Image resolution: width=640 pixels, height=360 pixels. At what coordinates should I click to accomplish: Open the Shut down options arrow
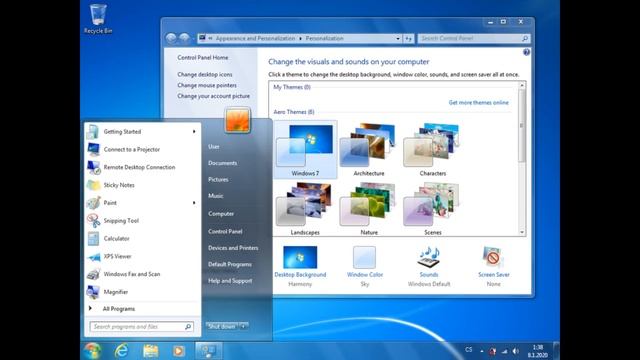pos(243,326)
